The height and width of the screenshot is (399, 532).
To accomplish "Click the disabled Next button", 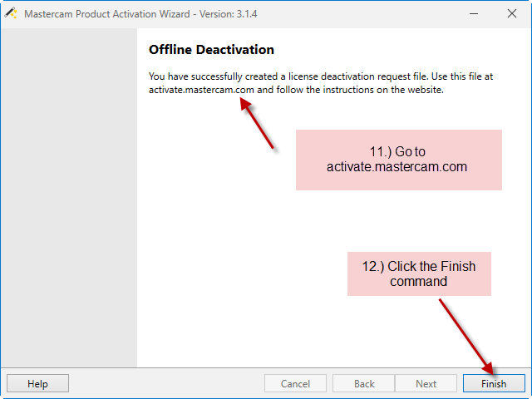I will [426, 383].
